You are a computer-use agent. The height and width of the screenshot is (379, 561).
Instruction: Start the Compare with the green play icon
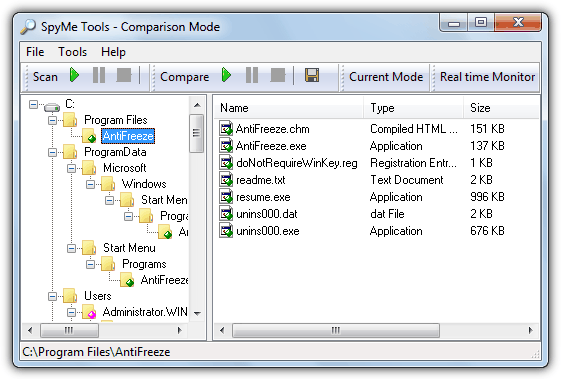226,75
